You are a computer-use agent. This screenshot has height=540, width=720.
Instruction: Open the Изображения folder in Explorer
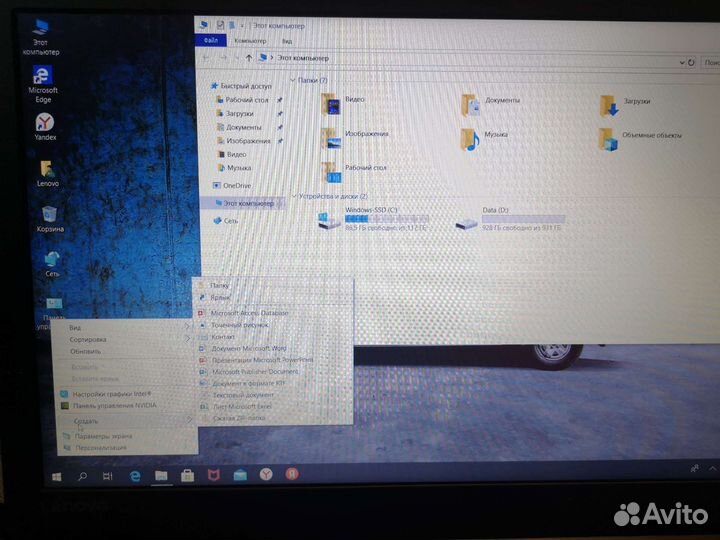click(x=354, y=138)
